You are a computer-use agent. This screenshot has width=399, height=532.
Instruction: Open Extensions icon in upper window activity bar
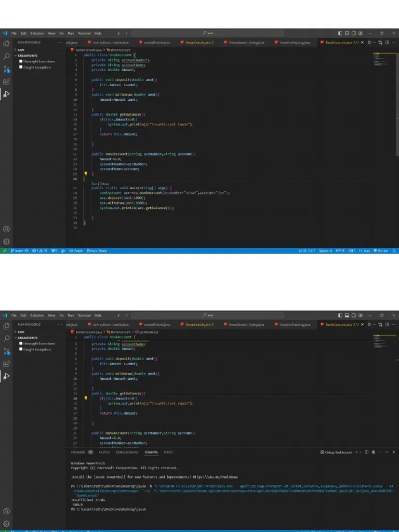(x=6, y=82)
